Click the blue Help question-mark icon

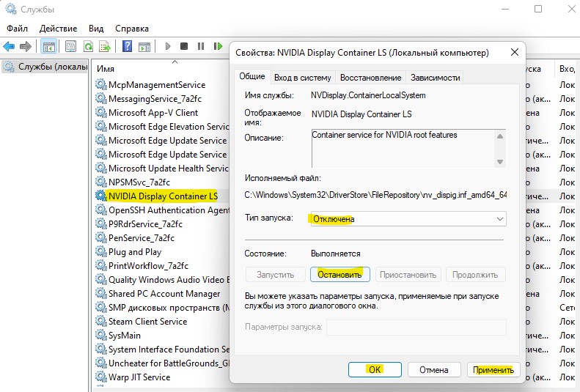(x=127, y=46)
